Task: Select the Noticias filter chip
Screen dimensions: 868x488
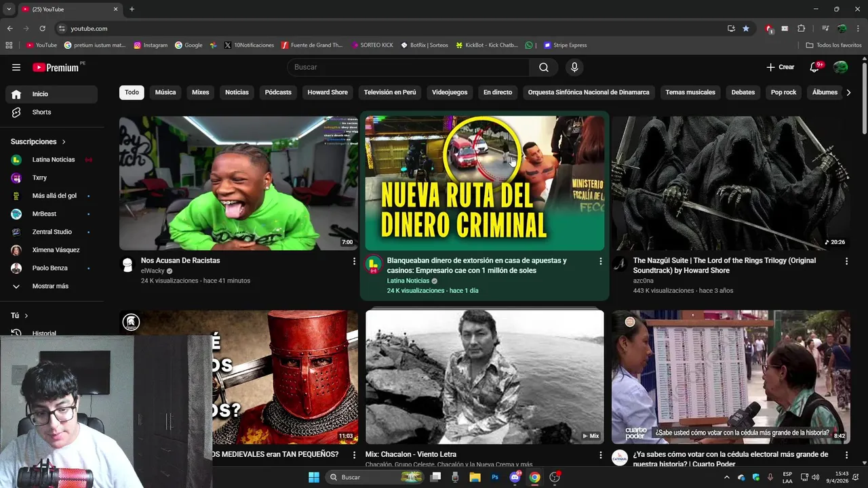Action: pos(237,92)
